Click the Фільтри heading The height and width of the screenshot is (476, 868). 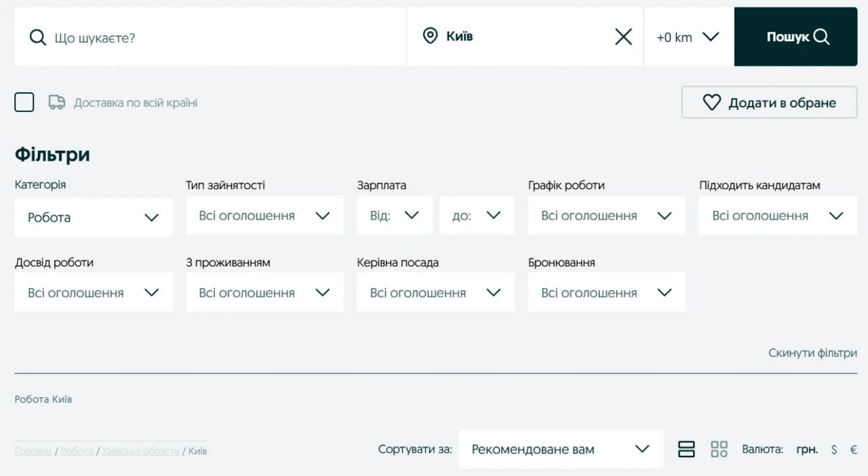pos(52,155)
